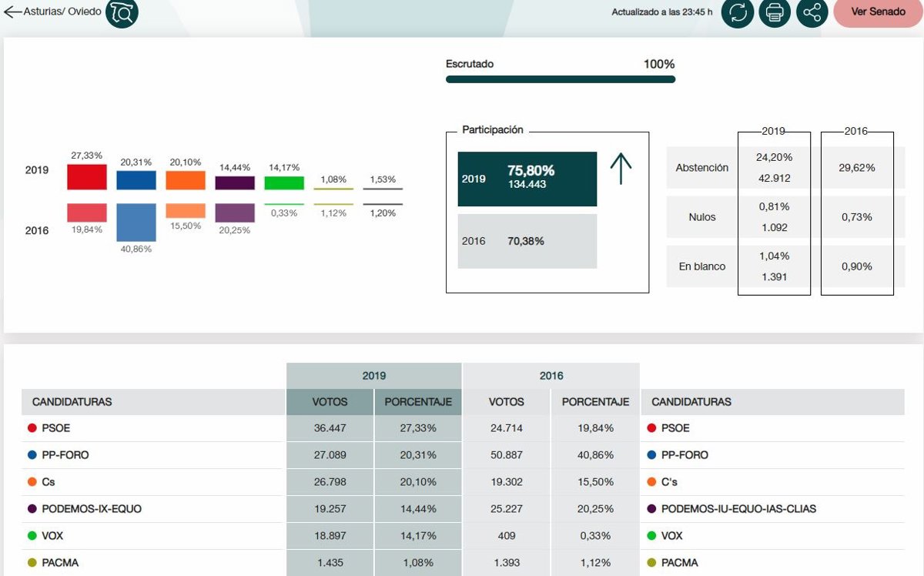Open the share icon
The width and height of the screenshot is (924, 576).
[x=812, y=12]
